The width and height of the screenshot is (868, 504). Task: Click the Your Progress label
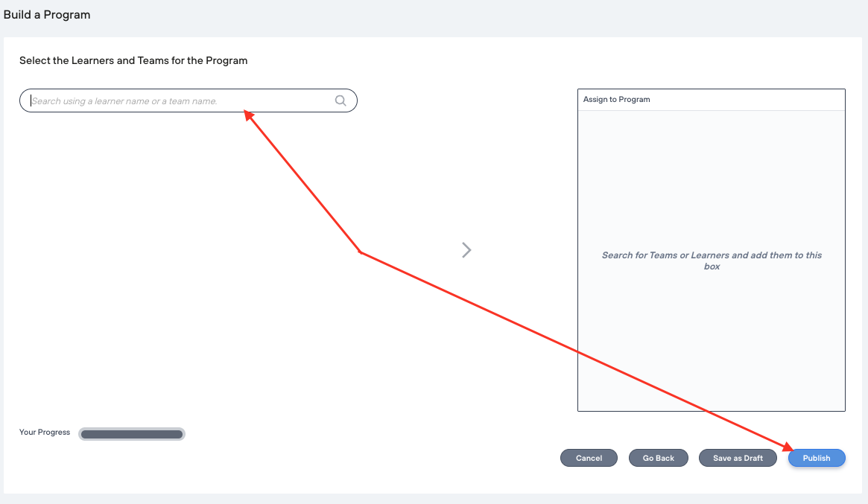[45, 433]
